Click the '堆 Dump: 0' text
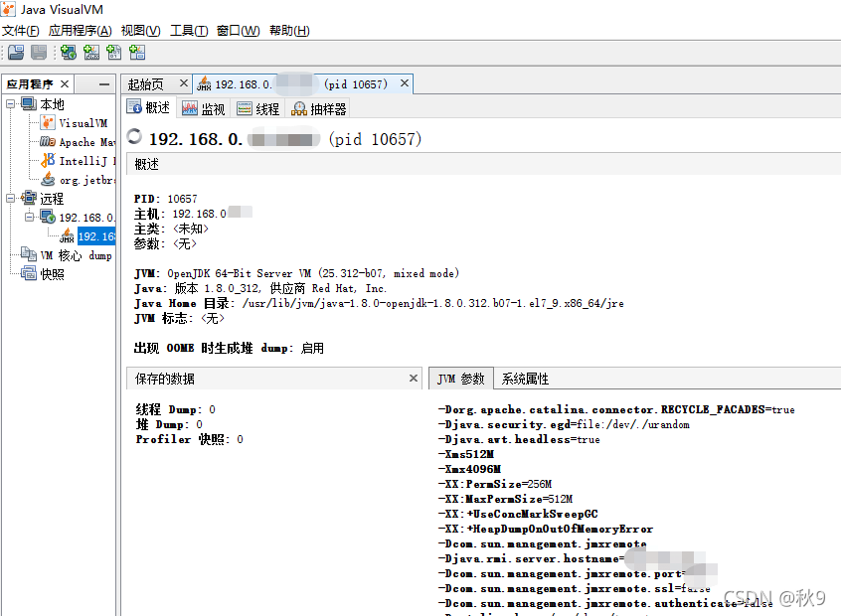841x616 pixels. click(x=169, y=424)
